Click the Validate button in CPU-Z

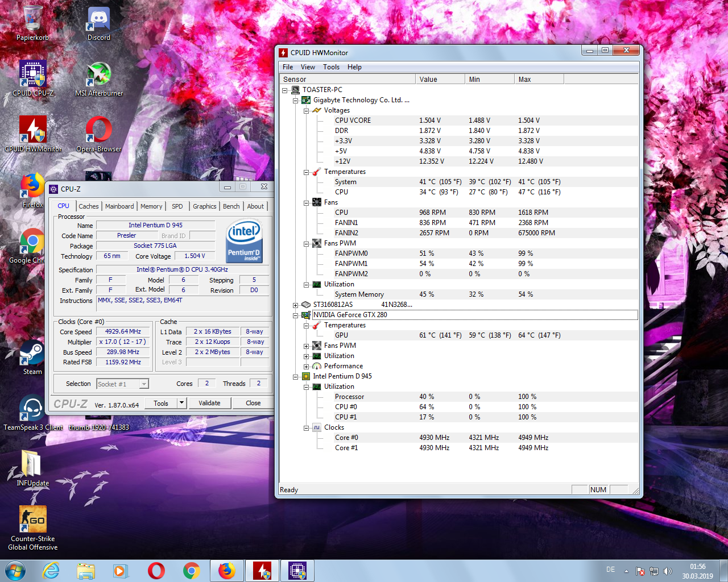(x=209, y=403)
